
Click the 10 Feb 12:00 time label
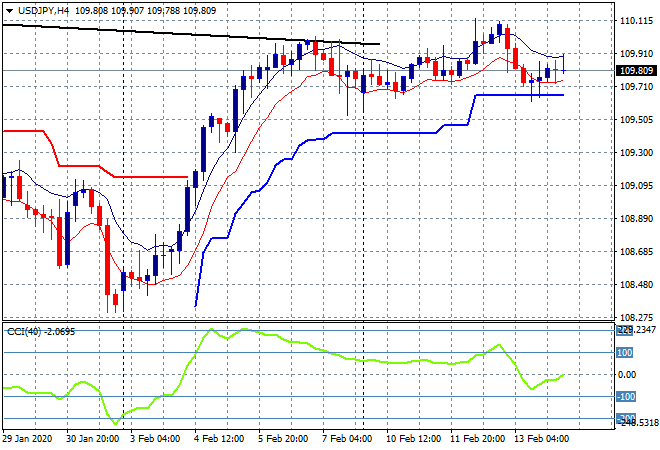coord(413,439)
